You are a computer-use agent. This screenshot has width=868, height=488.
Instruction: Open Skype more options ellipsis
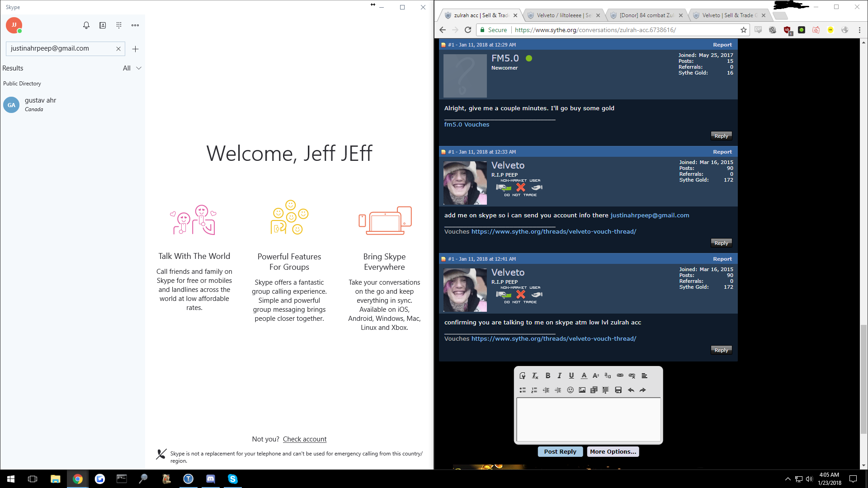click(x=135, y=25)
